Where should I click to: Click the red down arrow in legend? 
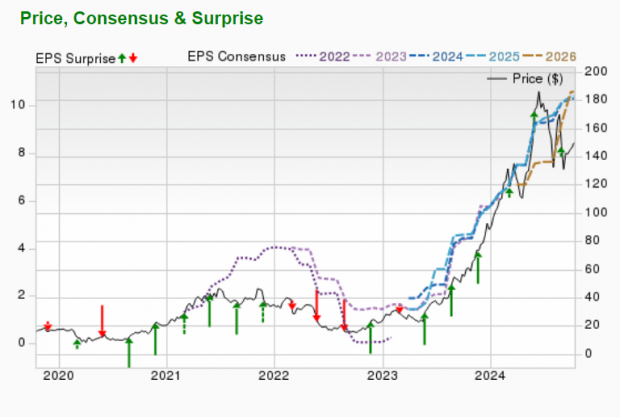(133, 58)
